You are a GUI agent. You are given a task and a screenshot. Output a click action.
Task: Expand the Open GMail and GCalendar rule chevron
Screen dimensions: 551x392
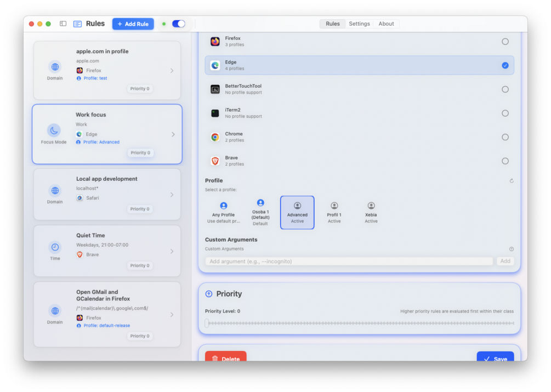click(x=172, y=315)
